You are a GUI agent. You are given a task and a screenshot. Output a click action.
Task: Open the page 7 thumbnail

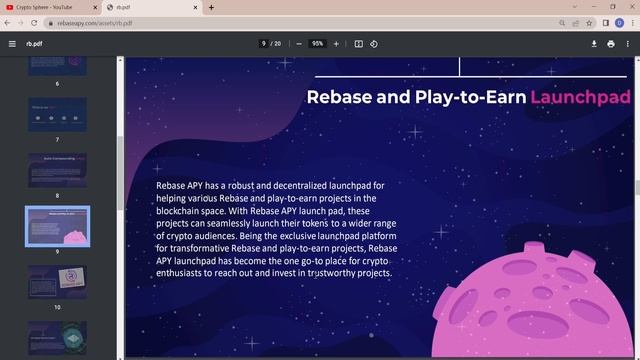pyautogui.click(x=57, y=115)
